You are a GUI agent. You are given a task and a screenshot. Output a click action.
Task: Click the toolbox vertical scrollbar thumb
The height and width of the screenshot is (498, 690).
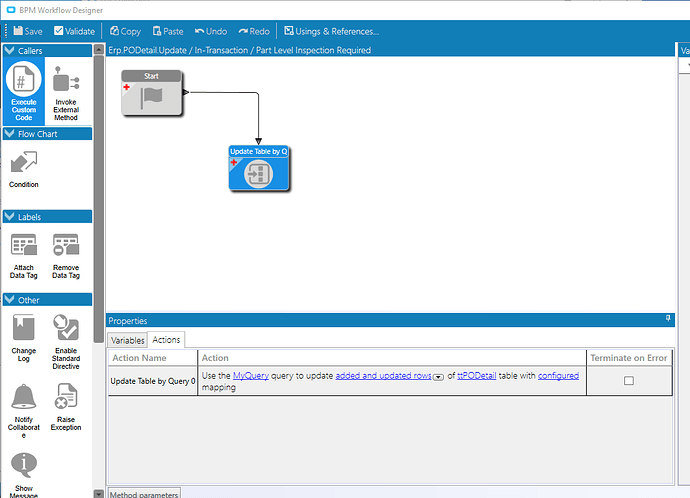[99, 198]
